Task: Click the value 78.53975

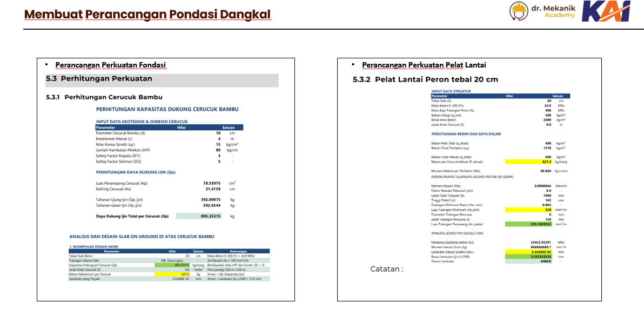Action: point(212,183)
